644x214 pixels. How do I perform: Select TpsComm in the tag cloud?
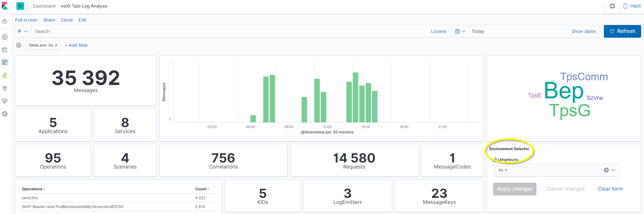[584, 77]
